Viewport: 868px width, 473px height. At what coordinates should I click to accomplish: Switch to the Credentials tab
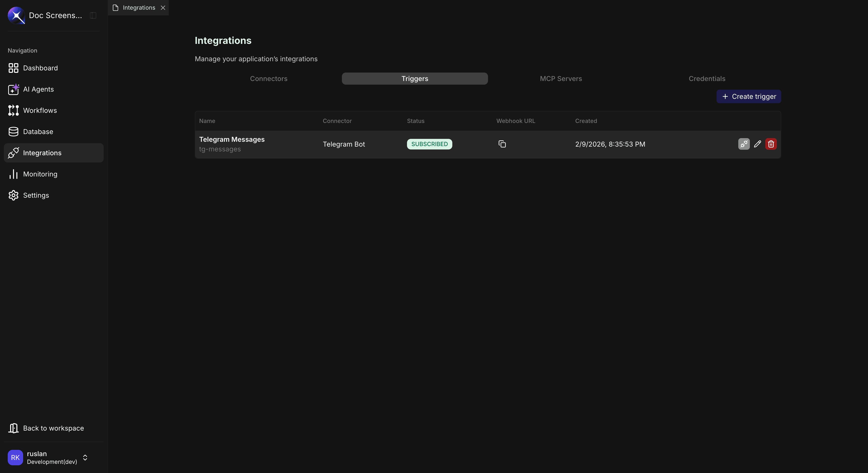click(707, 79)
